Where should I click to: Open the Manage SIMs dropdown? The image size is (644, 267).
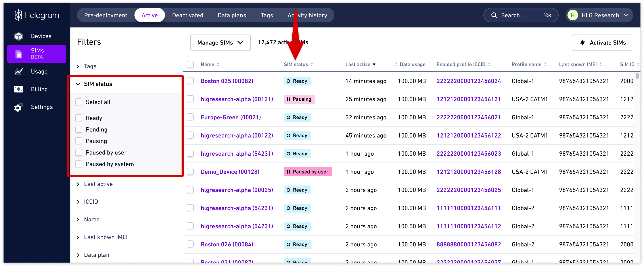pos(220,43)
